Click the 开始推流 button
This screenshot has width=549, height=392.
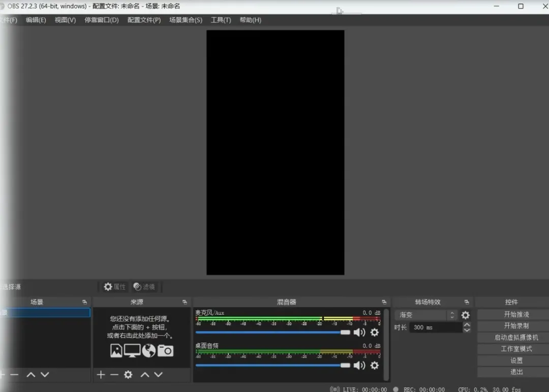516,314
